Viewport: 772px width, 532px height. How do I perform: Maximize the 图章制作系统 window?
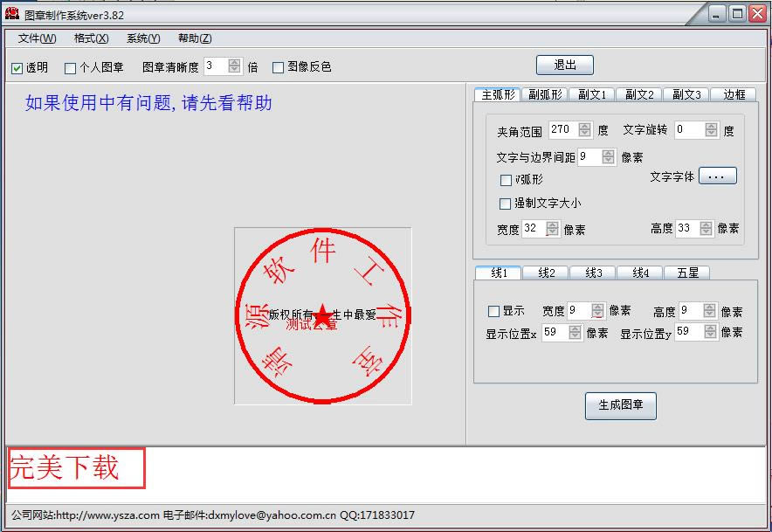tap(737, 14)
